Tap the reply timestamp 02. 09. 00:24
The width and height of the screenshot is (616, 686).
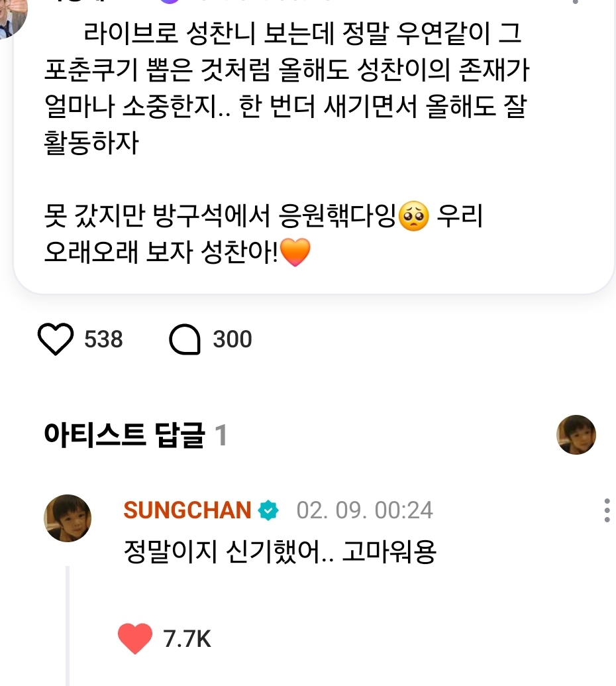pos(364,510)
